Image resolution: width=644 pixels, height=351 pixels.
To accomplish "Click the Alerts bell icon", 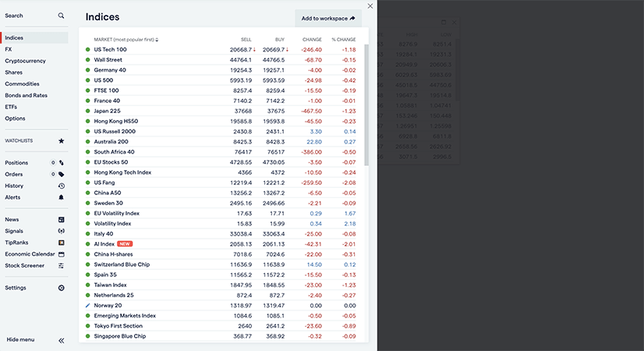I will 62,197.
